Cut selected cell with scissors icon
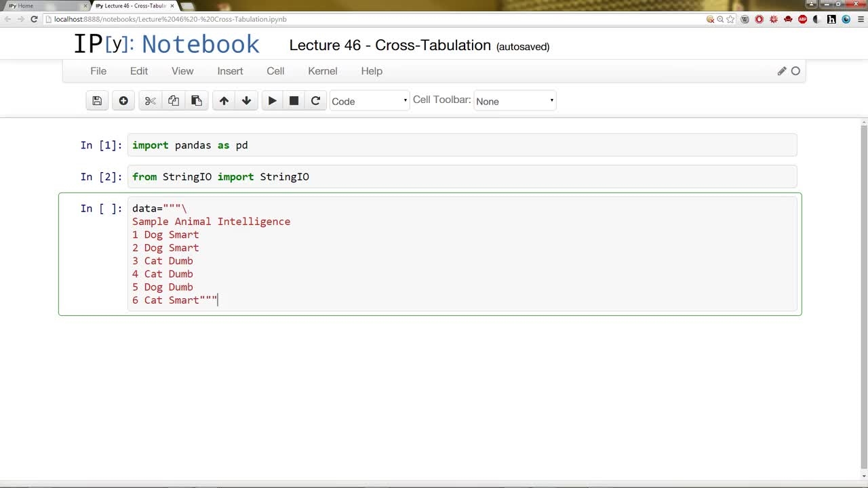This screenshot has height=488, width=868. point(151,101)
